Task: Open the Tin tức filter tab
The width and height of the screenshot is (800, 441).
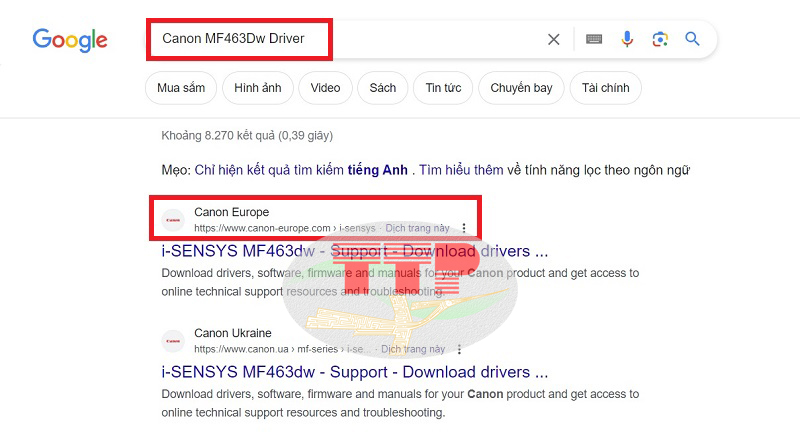Action: click(443, 88)
